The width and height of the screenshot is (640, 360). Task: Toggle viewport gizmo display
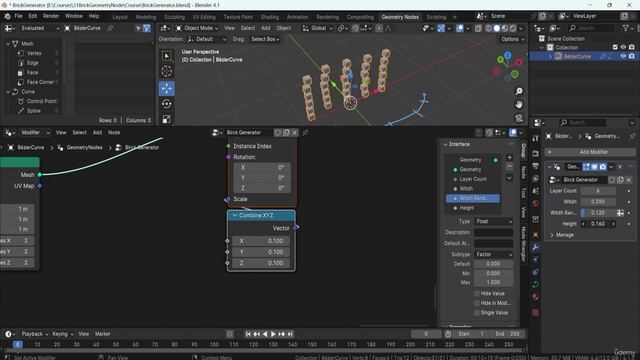[441, 28]
